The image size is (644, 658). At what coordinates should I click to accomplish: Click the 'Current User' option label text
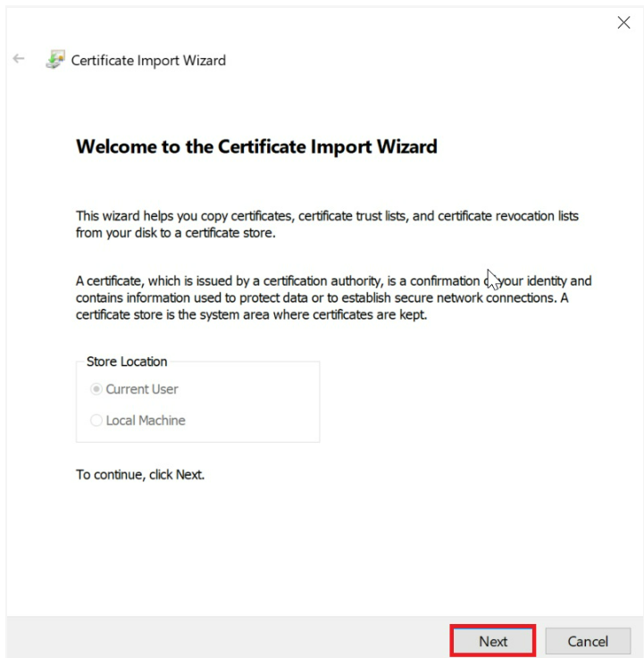point(142,389)
